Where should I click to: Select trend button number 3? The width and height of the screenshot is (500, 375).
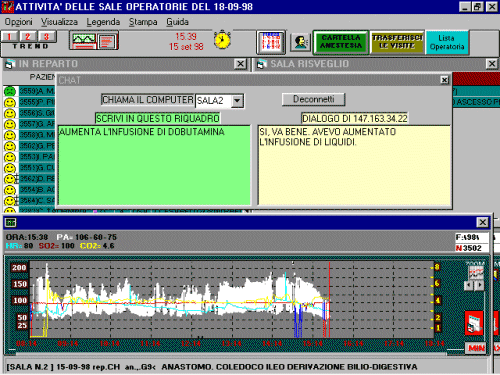pyautogui.click(x=47, y=37)
